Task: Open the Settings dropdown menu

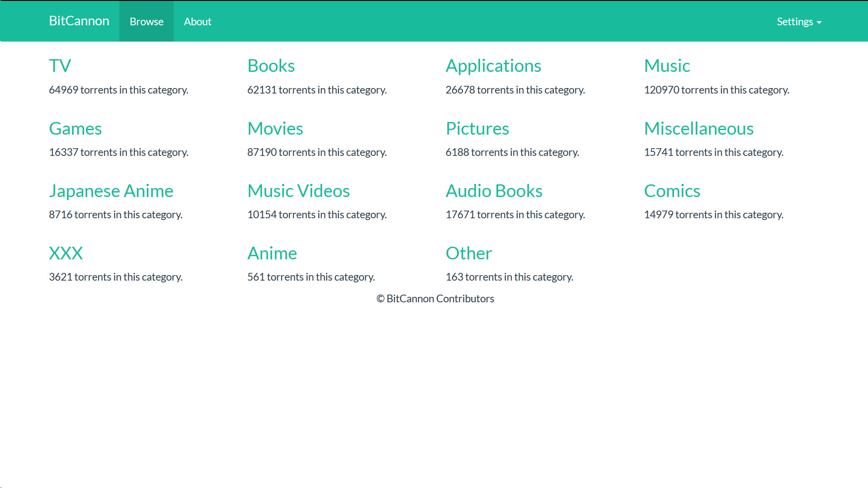Action: click(x=798, y=22)
